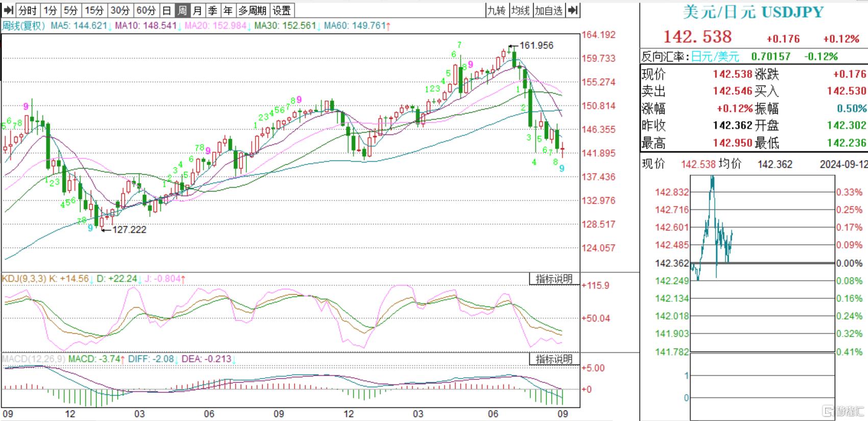This screenshot has width=868, height=421.
Task: Click the 164.192 price axis label
Action: (599, 35)
